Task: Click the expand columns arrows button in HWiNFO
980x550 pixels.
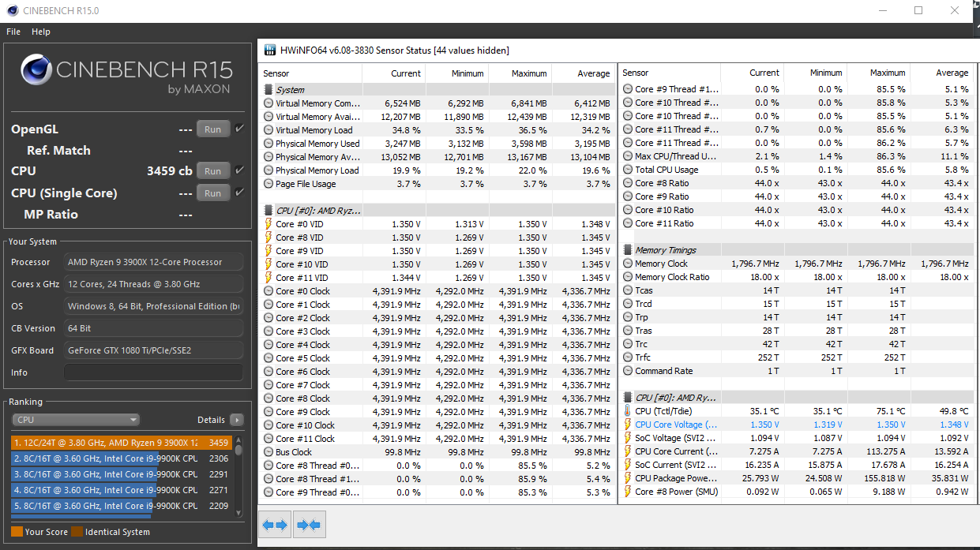Action: tap(275, 525)
